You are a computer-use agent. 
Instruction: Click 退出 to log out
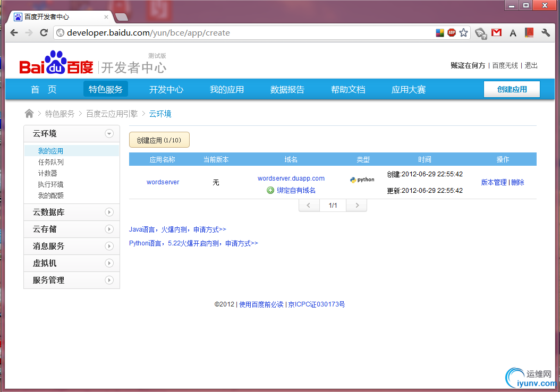click(531, 65)
